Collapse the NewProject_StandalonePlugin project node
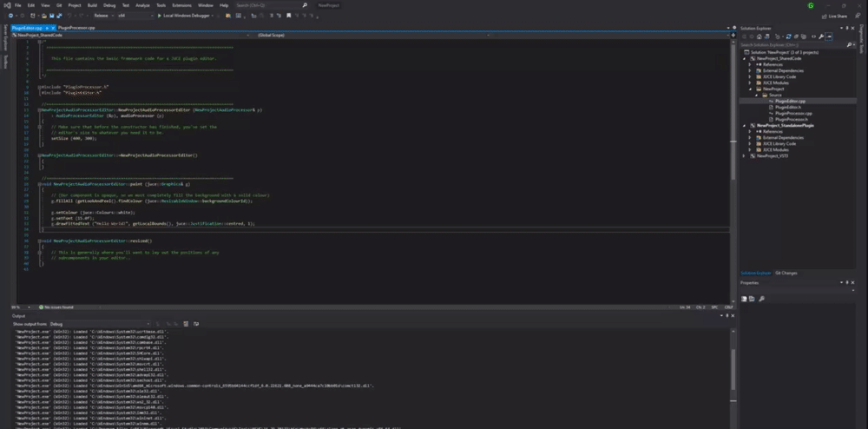The height and width of the screenshot is (429, 868). (745, 125)
